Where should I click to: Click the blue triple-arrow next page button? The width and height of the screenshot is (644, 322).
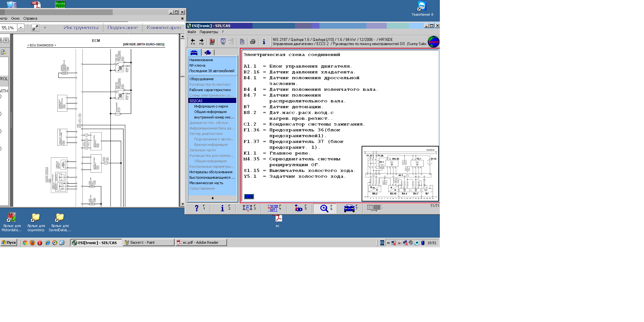[249, 196]
